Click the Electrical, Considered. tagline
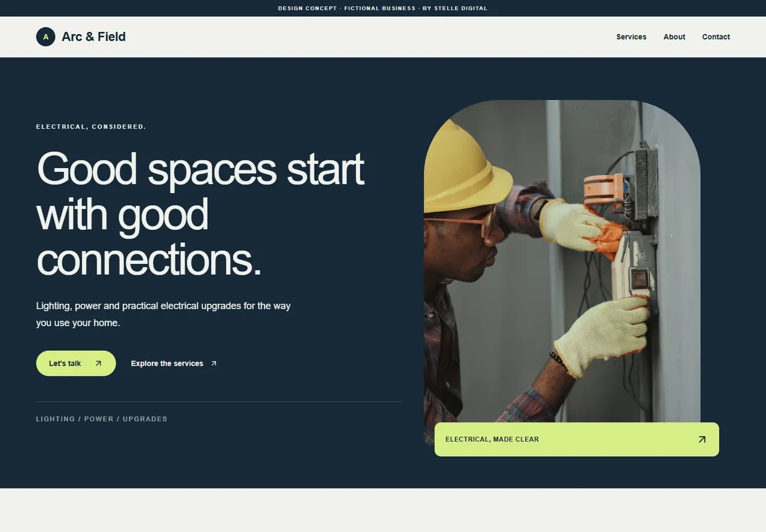Image resolution: width=766 pixels, height=532 pixels. tap(91, 127)
